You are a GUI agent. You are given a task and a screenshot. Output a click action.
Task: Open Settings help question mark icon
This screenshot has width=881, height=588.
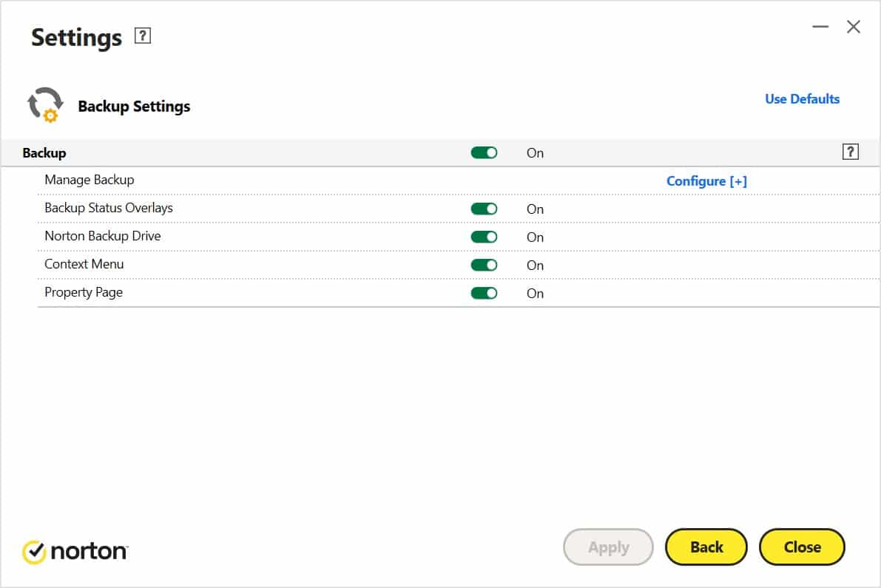click(142, 36)
